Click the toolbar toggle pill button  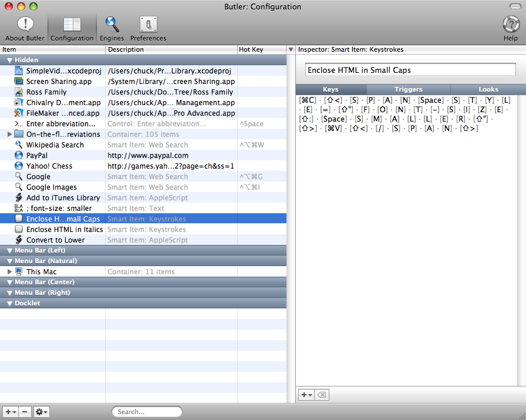point(515,6)
